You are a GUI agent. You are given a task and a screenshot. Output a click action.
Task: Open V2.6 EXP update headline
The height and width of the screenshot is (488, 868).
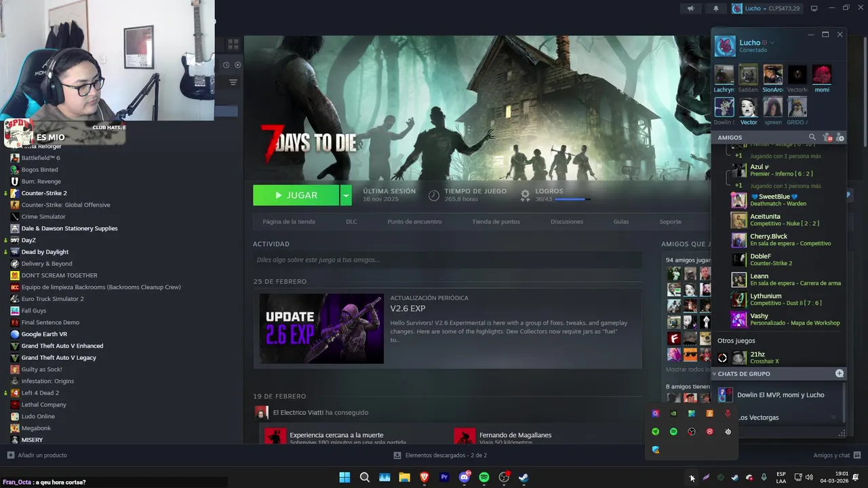point(408,308)
